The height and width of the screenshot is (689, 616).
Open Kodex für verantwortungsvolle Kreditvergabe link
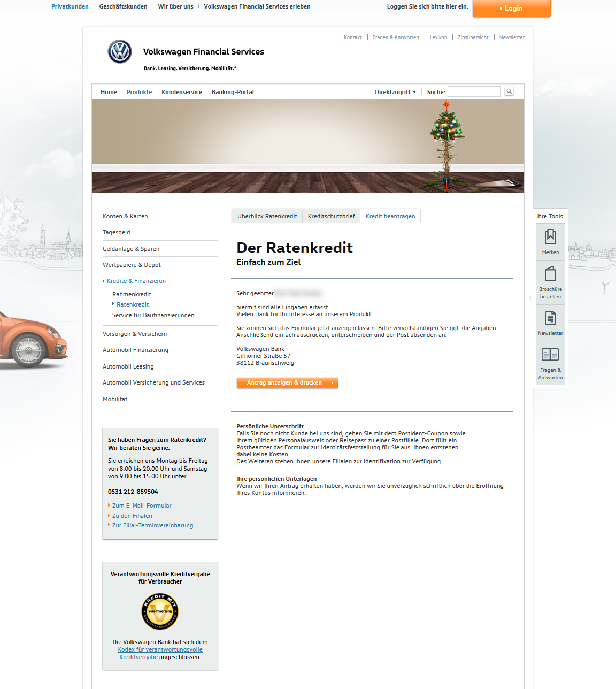tap(160, 653)
